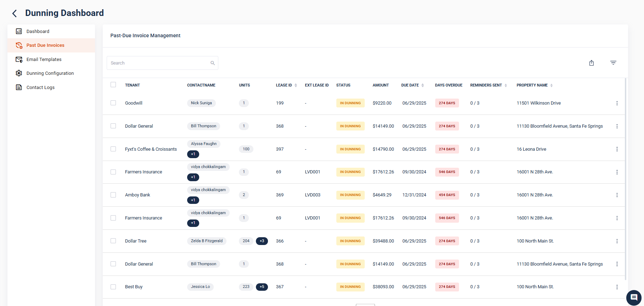
Task: Click the $38093.00 amount
Action: (383, 287)
